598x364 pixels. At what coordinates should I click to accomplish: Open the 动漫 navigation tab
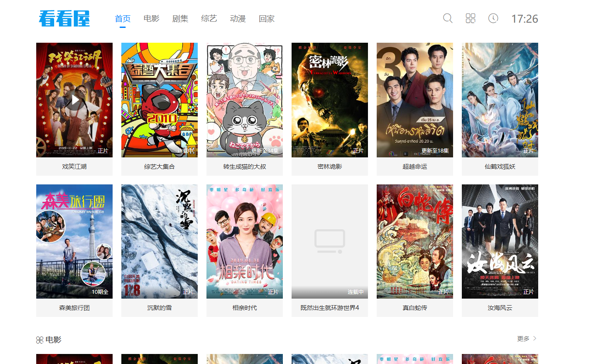238,19
